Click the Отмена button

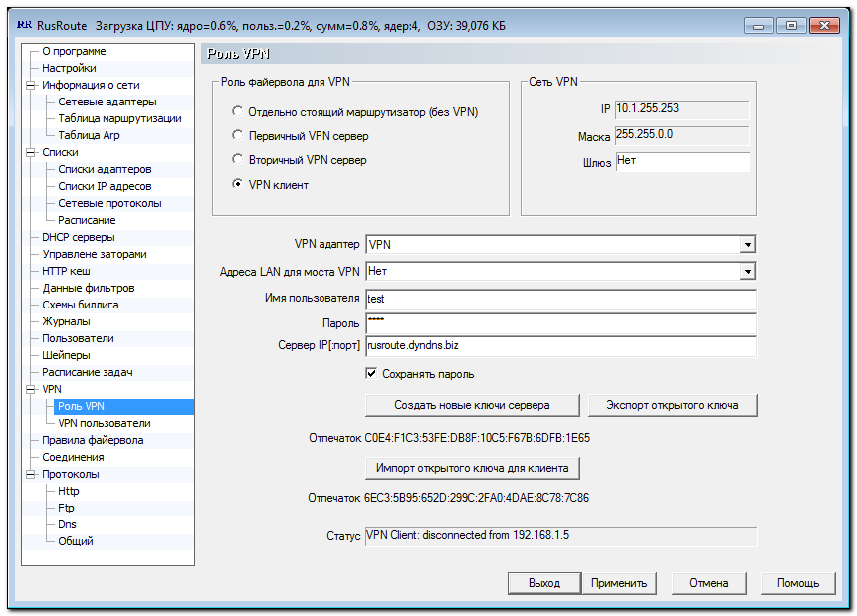[709, 583]
